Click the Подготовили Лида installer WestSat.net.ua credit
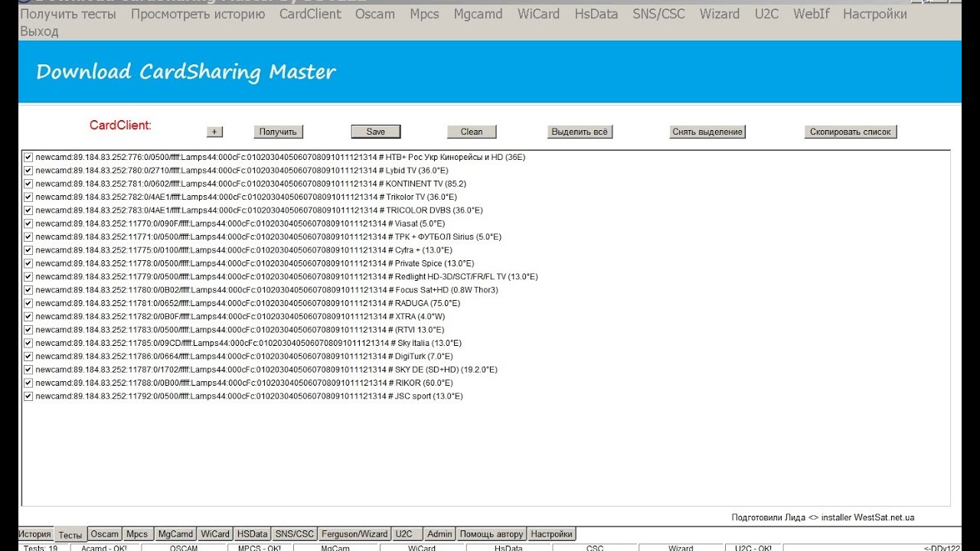This screenshot has height=551, width=980. click(823, 517)
